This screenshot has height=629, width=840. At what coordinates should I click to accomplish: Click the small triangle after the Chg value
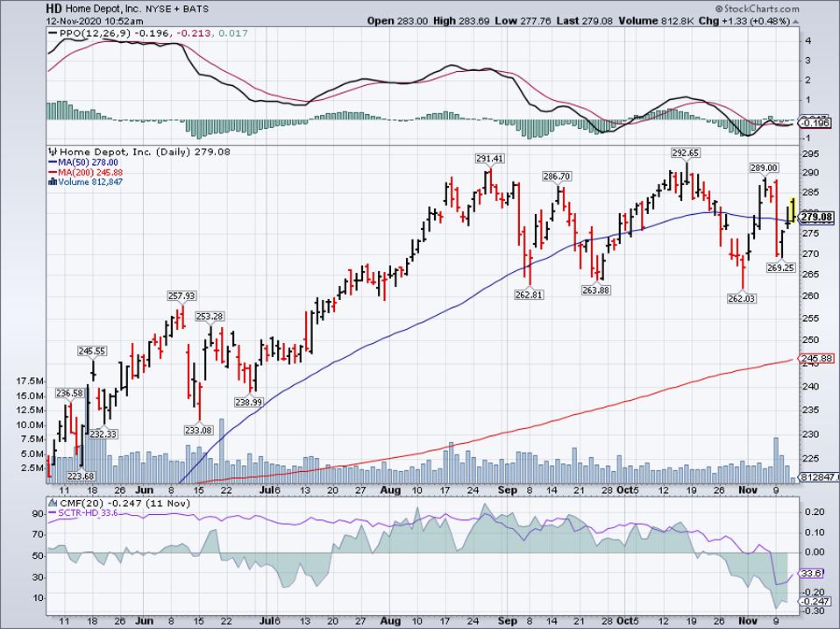795,22
